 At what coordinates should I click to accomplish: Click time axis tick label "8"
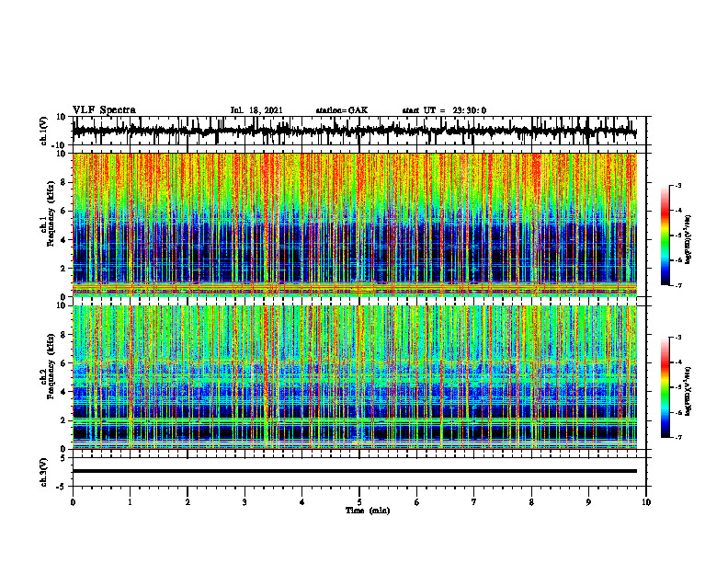click(531, 502)
